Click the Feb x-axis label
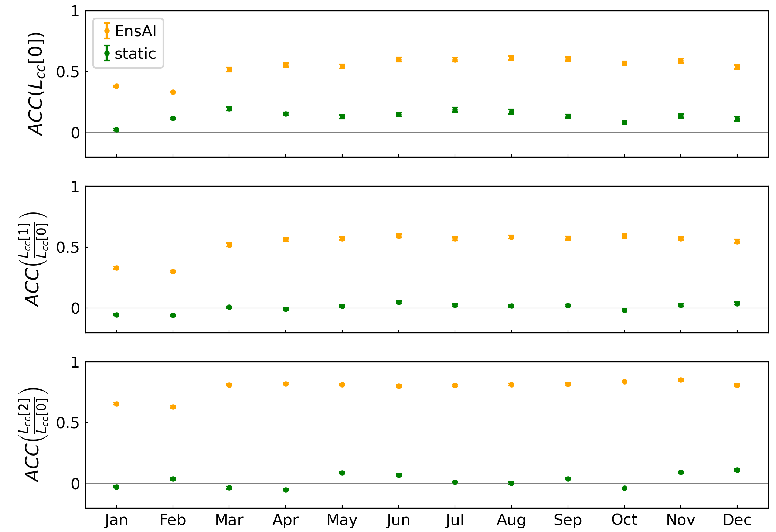 (x=173, y=520)
